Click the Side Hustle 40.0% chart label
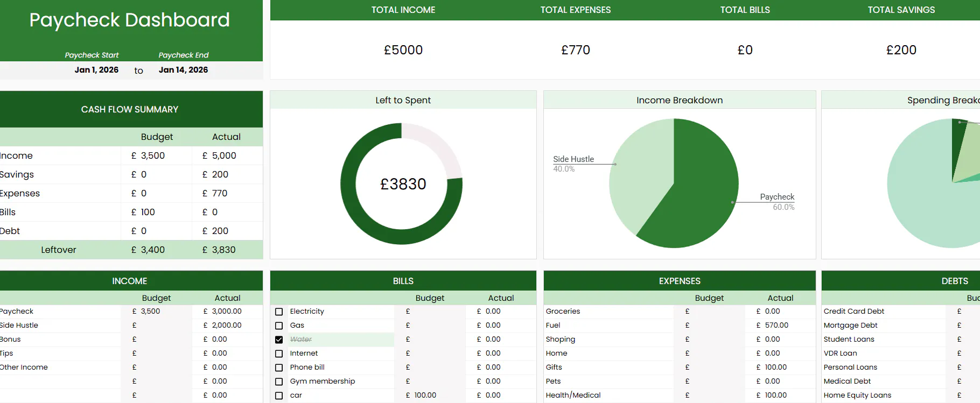The height and width of the screenshot is (403, 980). coord(573,164)
